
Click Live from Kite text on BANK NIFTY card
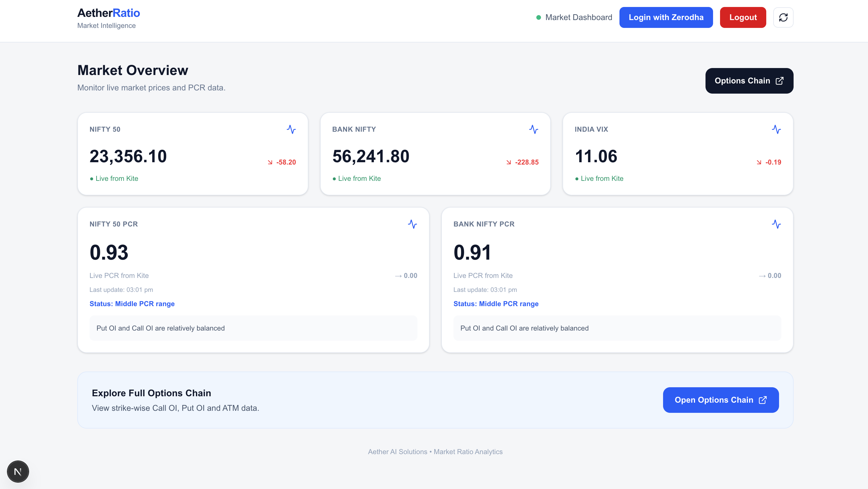(360, 179)
